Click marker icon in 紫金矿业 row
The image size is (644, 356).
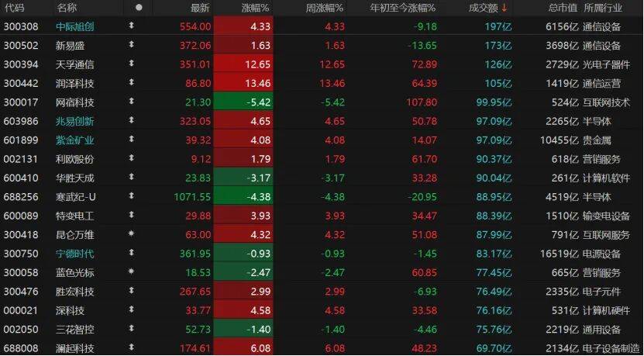coord(132,139)
